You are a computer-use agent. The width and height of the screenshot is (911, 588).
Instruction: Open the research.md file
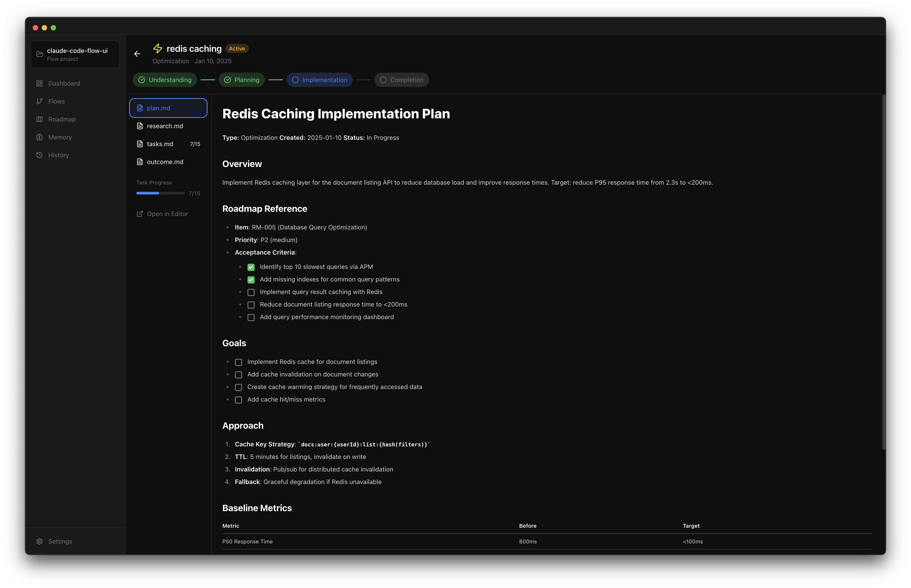pos(165,126)
